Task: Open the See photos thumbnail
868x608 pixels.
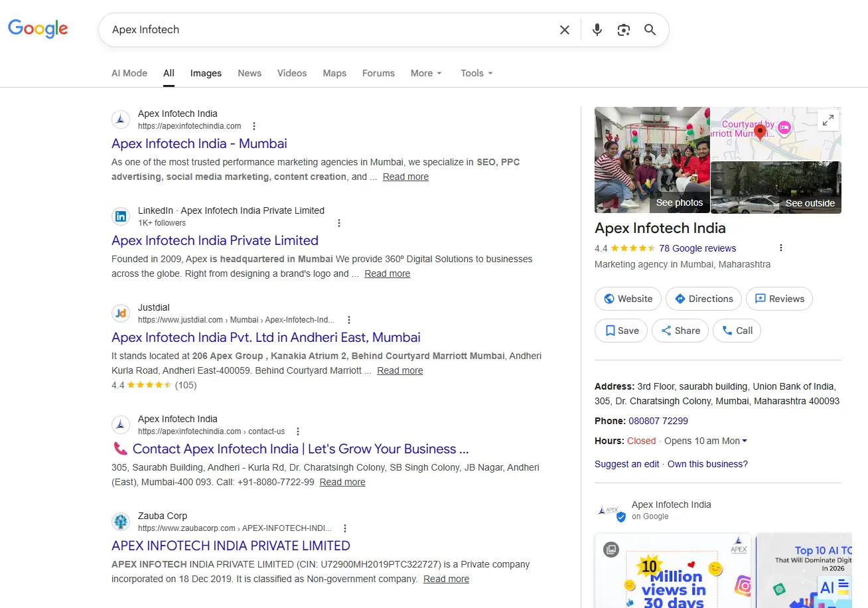Action: (x=652, y=160)
